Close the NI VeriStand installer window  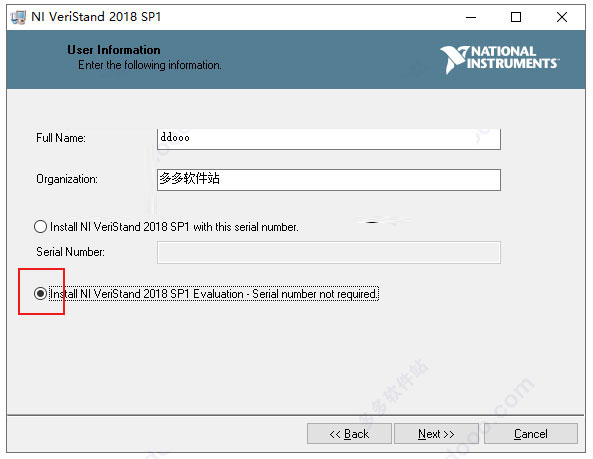[x=562, y=17]
